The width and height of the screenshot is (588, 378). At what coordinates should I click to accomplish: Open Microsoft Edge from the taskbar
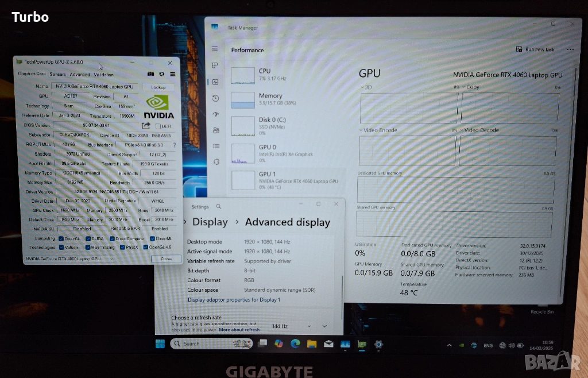295,344
